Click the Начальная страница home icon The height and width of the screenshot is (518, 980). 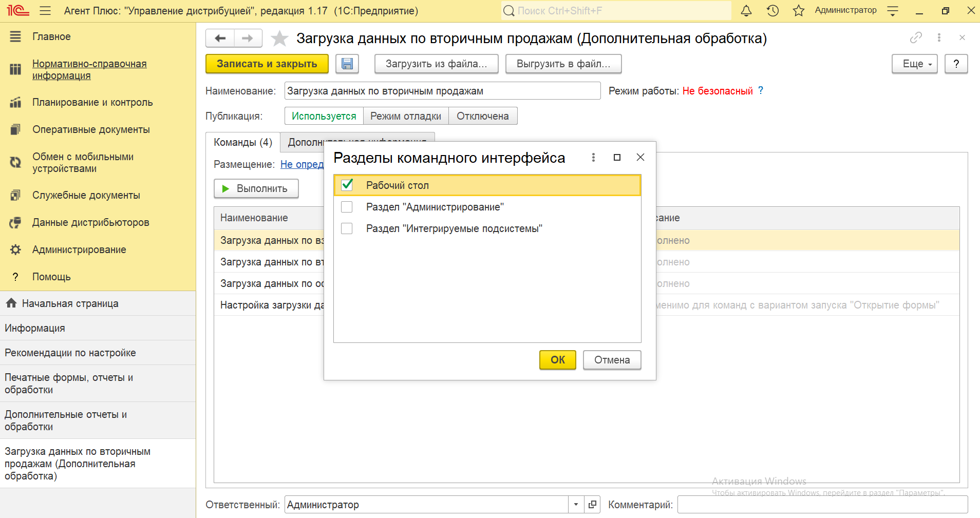pyautogui.click(x=11, y=303)
